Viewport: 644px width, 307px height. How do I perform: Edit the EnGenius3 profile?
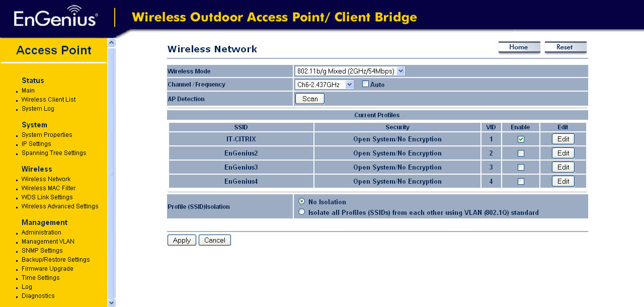[562, 167]
